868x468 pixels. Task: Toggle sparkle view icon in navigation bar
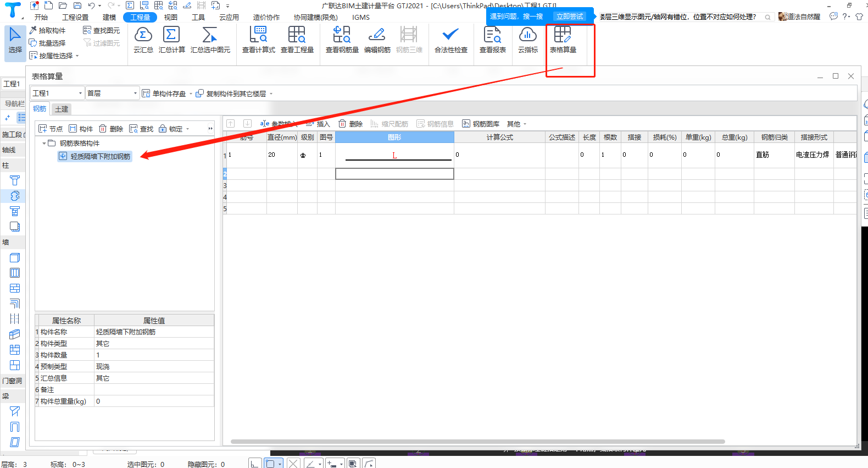click(8, 117)
